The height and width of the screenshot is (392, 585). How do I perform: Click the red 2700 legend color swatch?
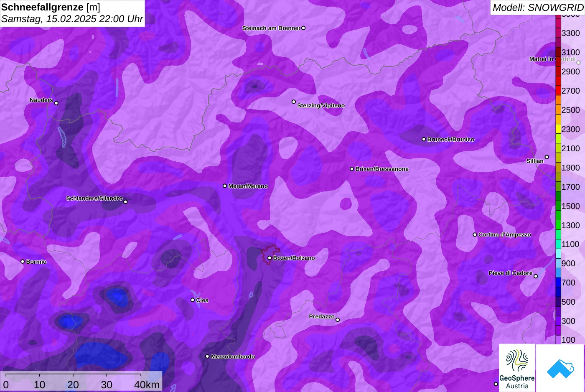[x=558, y=91]
